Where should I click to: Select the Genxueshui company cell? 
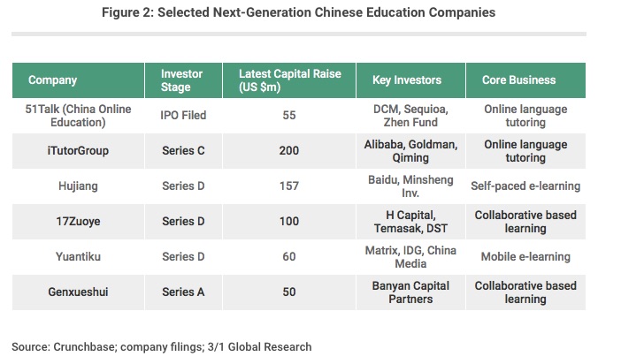(80, 292)
